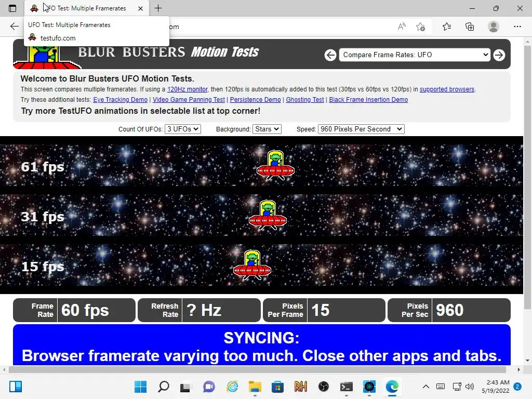Open the browser profile avatar
Screen dimensions: 532x399
[494, 26]
